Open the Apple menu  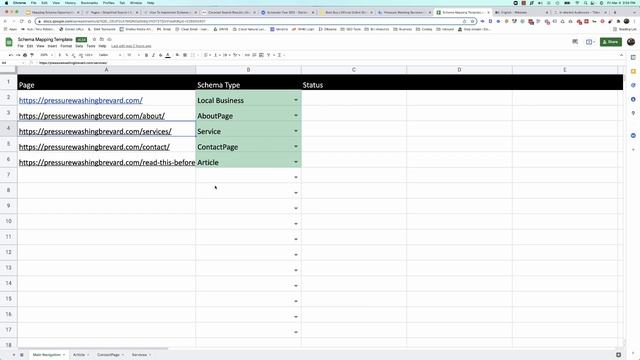[6, 3]
